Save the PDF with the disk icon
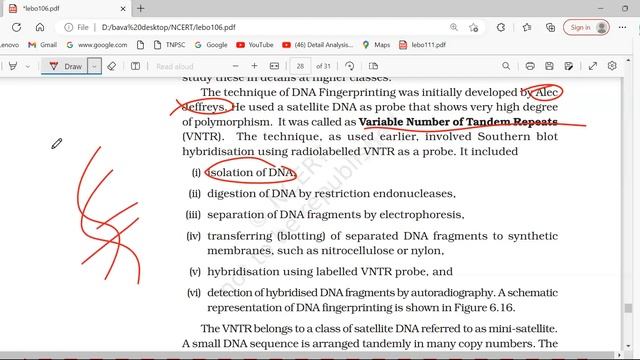640x360 pixels. (x=549, y=66)
